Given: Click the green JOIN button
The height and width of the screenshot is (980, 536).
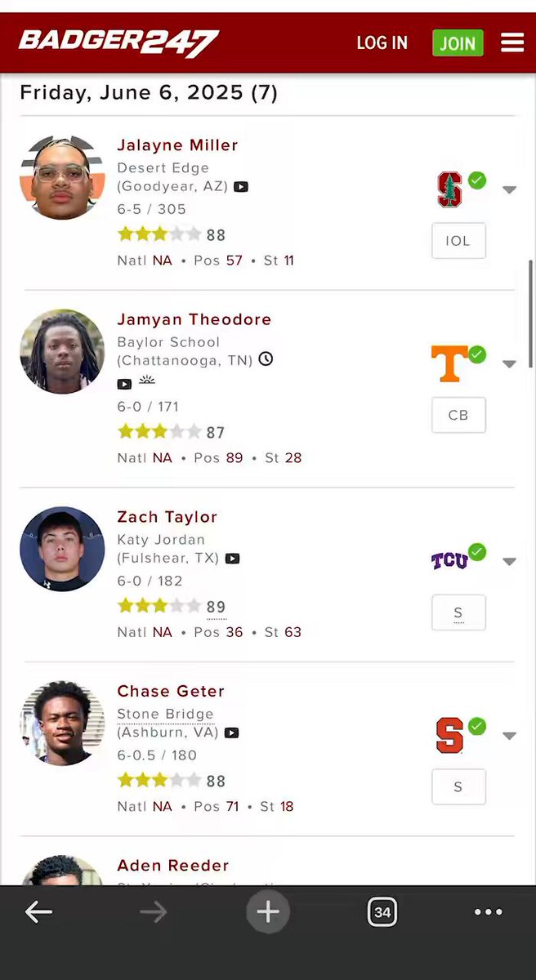Looking at the screenshot, I should [458, 43].
